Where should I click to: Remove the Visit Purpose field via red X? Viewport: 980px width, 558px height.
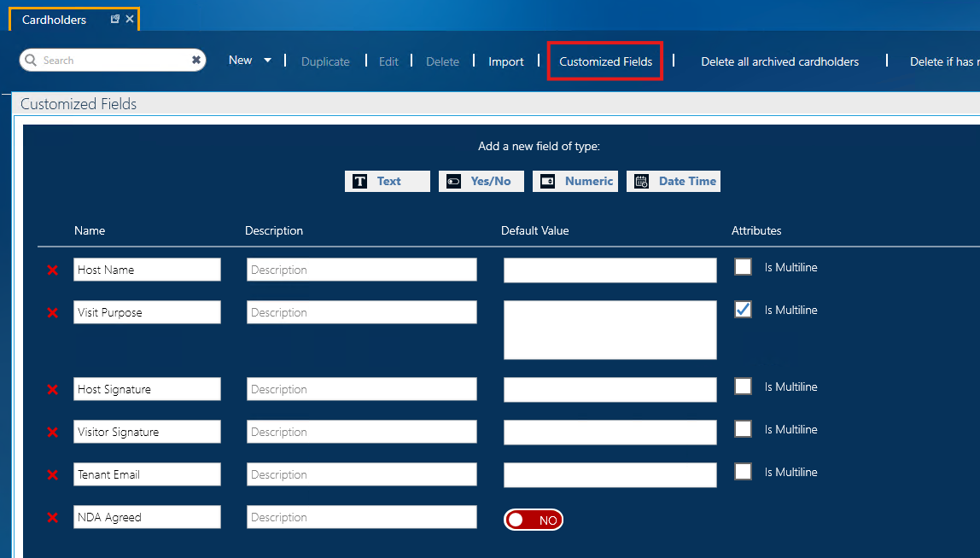53,312
